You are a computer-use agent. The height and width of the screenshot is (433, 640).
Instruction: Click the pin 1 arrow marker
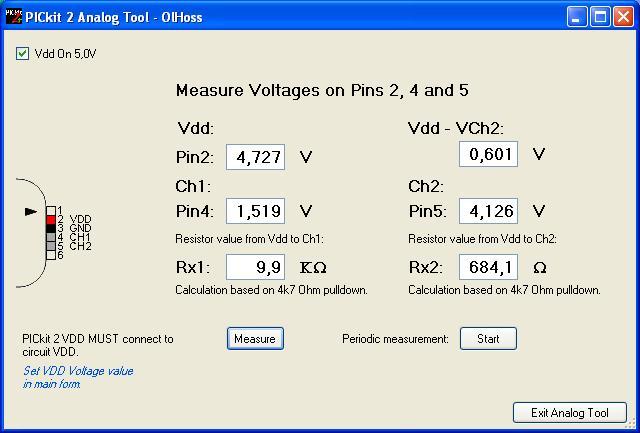pyautogui.click(x=31, y=211)
